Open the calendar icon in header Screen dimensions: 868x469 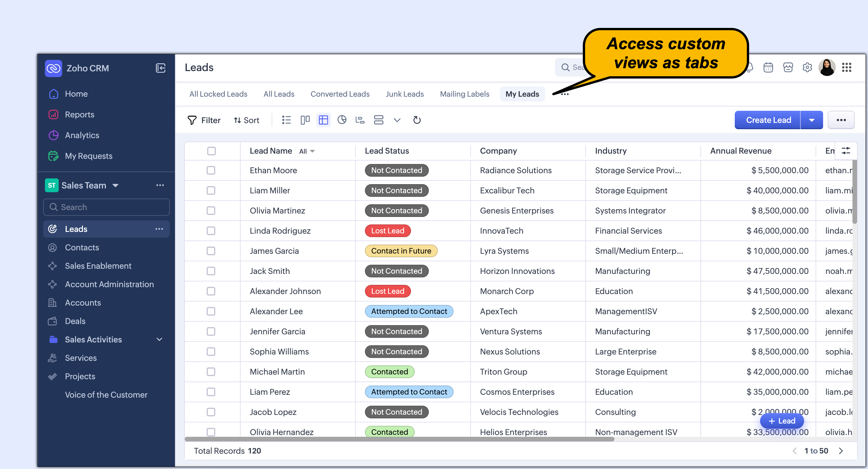[768, 68]
